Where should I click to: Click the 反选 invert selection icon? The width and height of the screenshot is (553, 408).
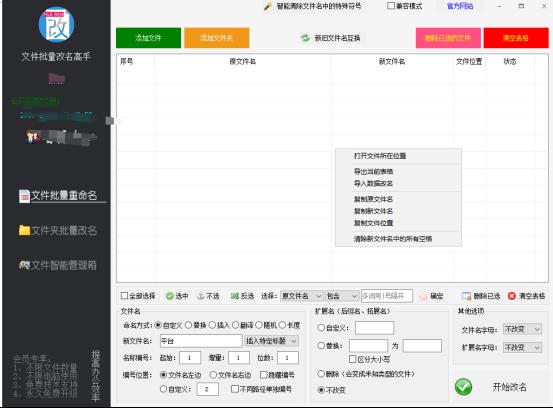(235, 296)
